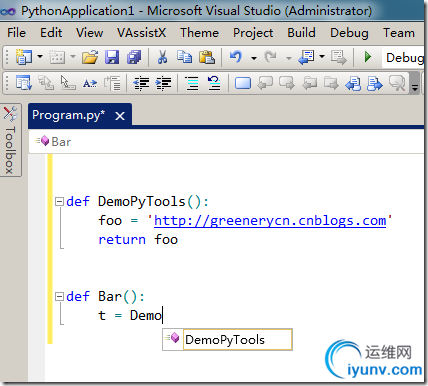
Task: Open the Team menu
Action: pos(399,33)
